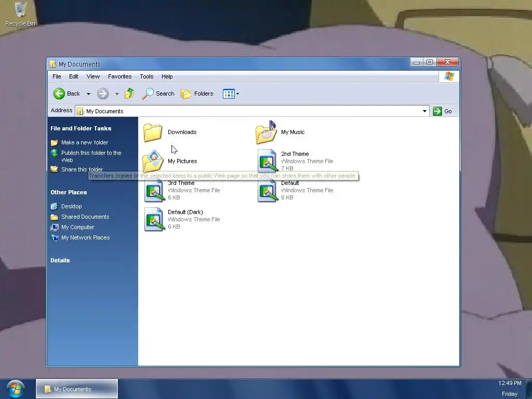This screenshot has width=532, height=399.
Task: Click the Shared Documents folder icon
Action: (54, 217)
